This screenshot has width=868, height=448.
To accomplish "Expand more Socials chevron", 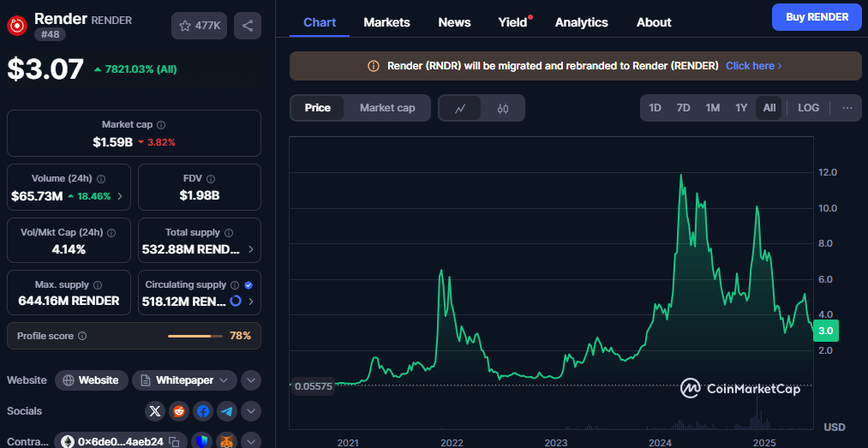I will point(251,411).
